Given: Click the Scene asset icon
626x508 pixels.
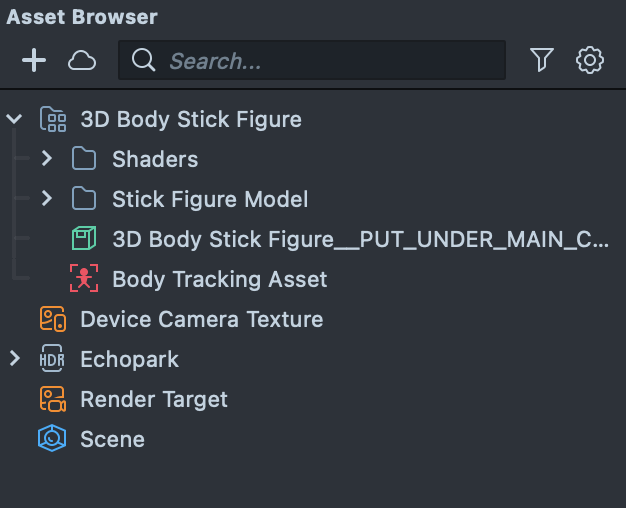Looking at the screenshot, I should [x=52, y=439].
